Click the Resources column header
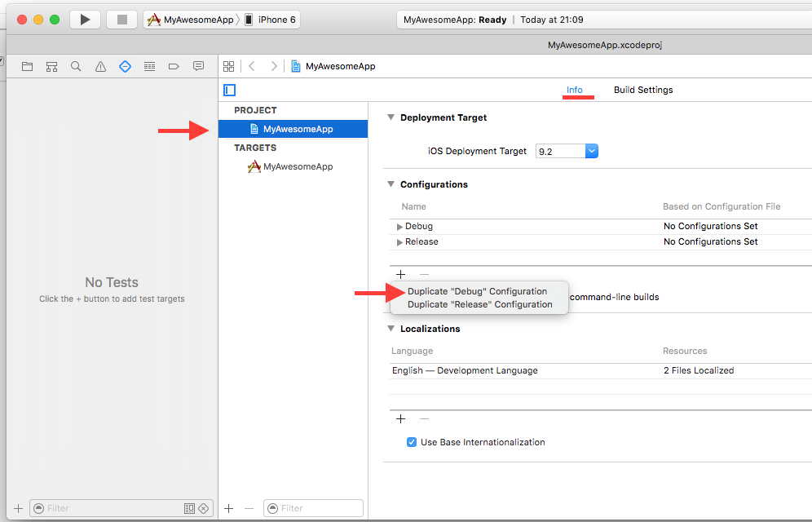The width and height of the screenshot is (812, 522). [685, 351]
